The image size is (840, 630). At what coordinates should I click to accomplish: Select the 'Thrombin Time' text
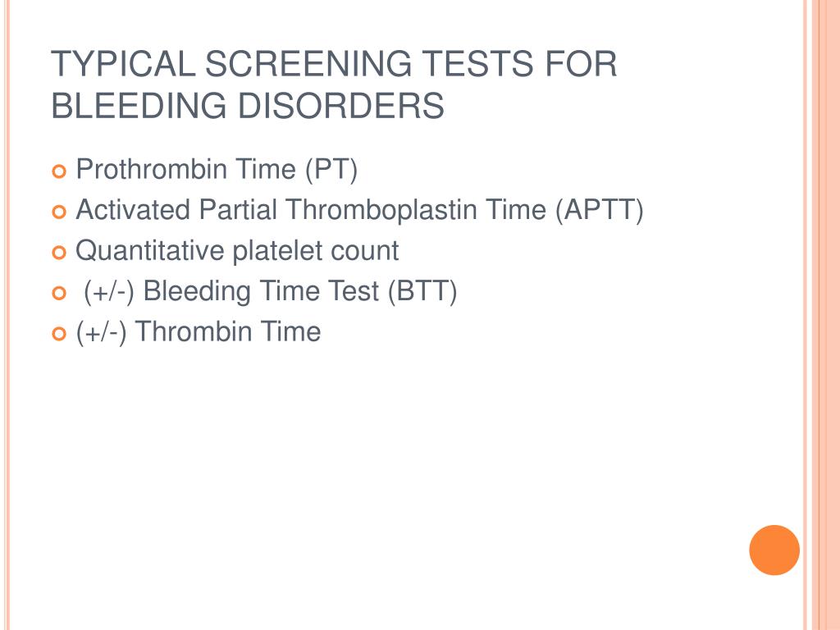[x=228, y=331]
